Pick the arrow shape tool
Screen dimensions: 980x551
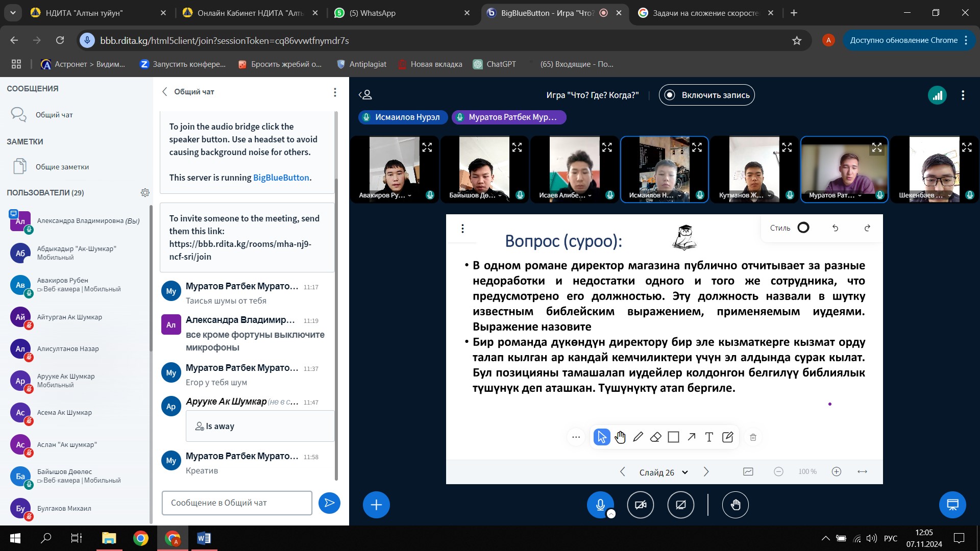pyautogui.click(x=691, y=437)
